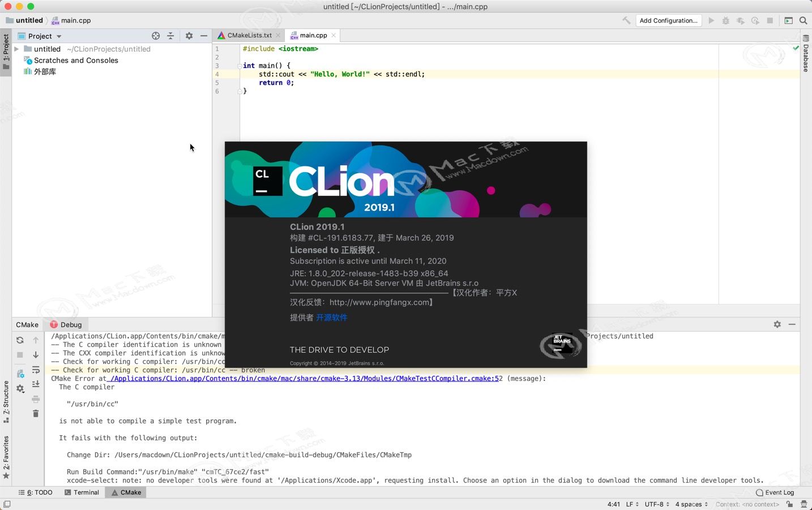Open the CMakeTestCCompiler.cmake error link
Viewport: 812px width, 510px height.
coord(302,379)
